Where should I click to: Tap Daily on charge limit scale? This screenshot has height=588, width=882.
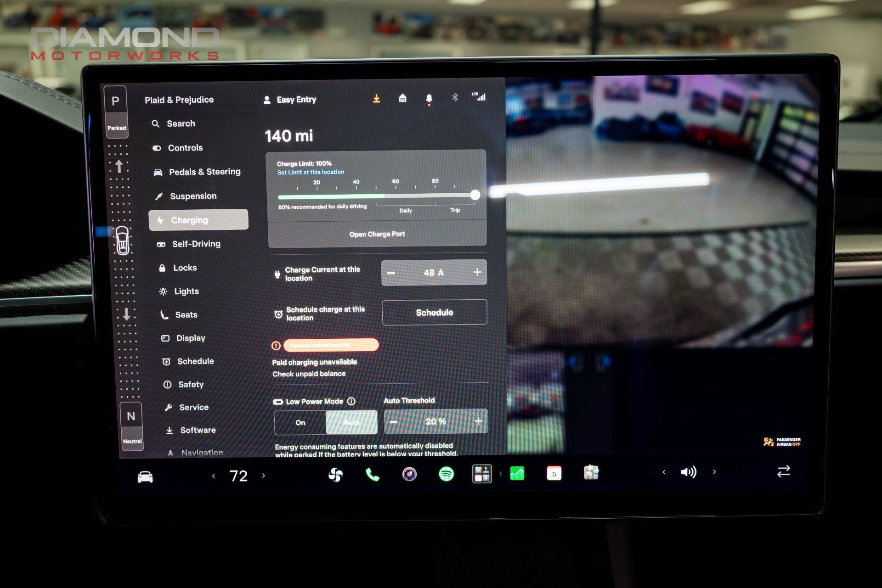point(406,211)
